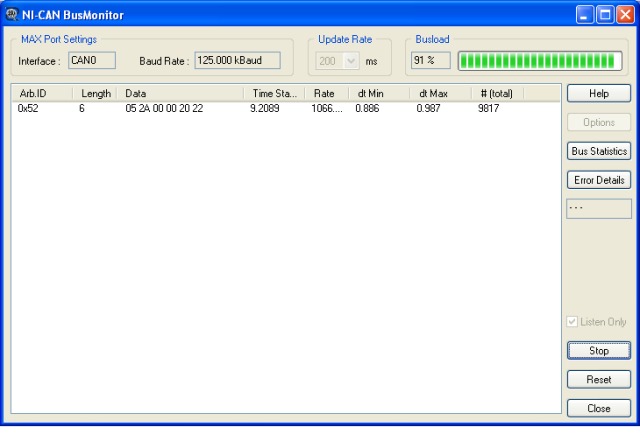Click the Busload progress bar

(x=539, y=61)
